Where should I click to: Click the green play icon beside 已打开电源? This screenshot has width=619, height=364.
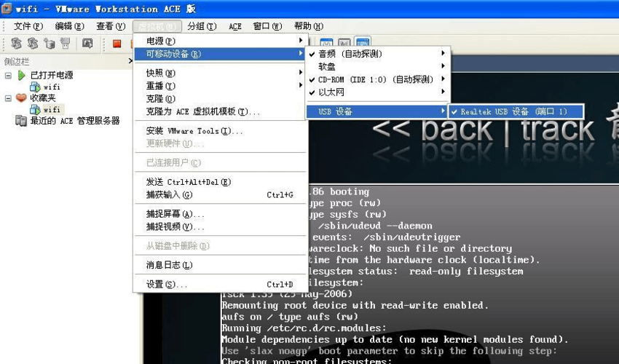click(x=21, y=75)
